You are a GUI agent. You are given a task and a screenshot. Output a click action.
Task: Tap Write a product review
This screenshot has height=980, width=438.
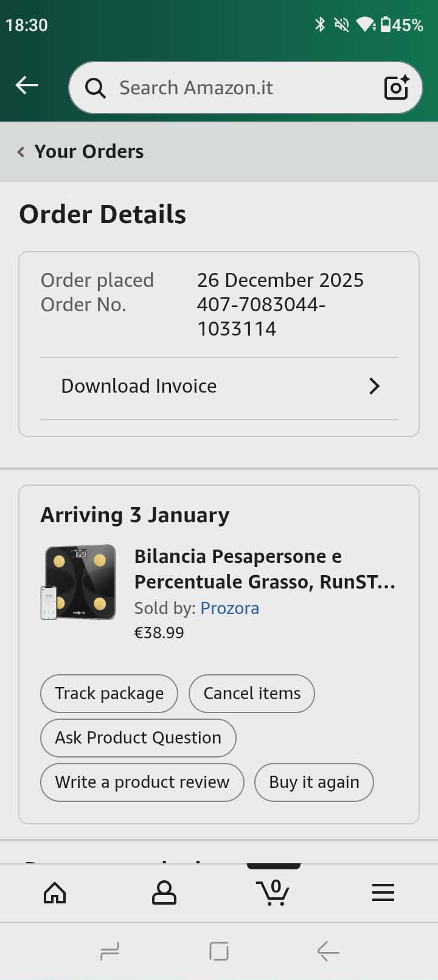[142, 782]
